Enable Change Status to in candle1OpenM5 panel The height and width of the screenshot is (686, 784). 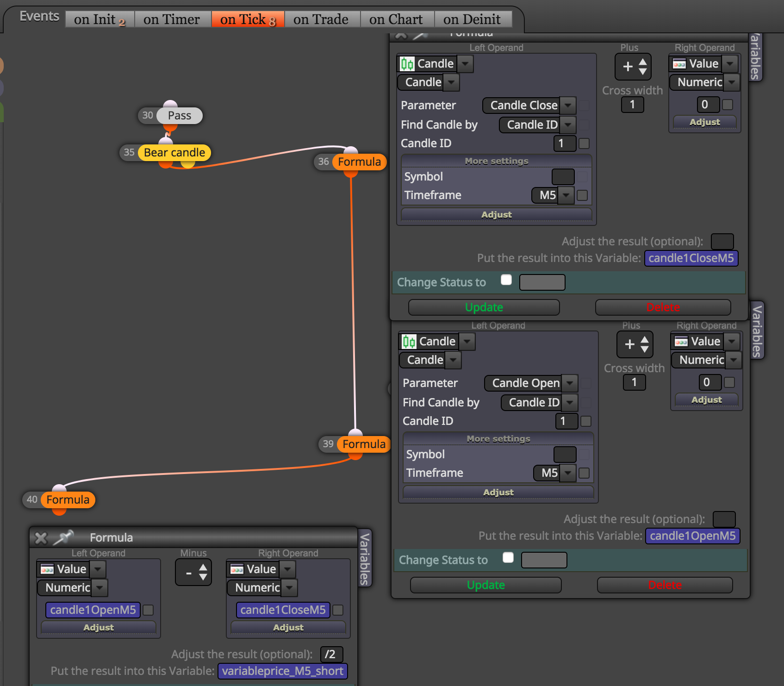click(508, 558)
